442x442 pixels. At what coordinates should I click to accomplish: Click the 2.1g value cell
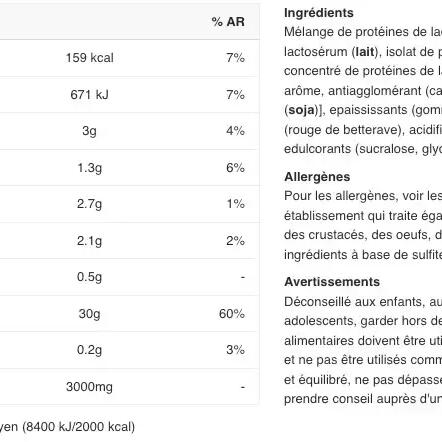point(89,241)
